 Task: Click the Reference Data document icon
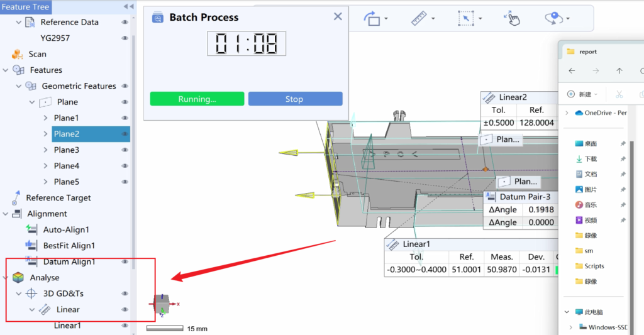[x=30, y=22]
